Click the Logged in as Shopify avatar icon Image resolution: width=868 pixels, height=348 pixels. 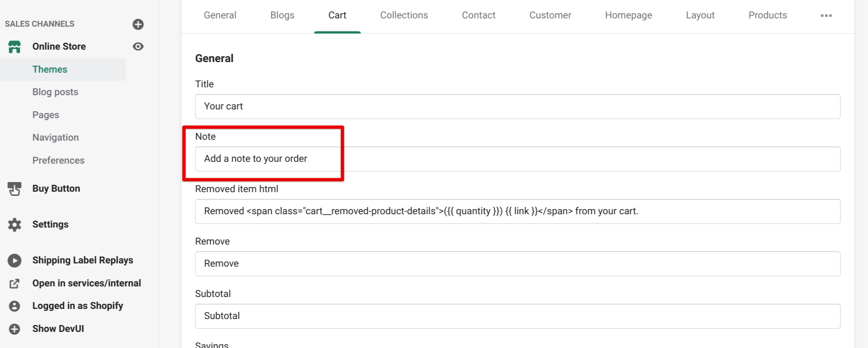point(15,306)
